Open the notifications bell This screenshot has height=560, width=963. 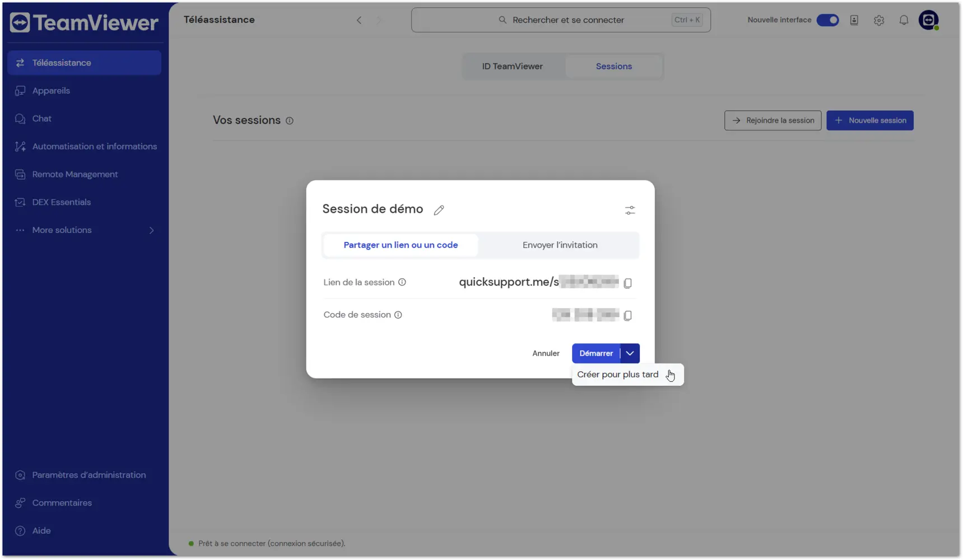click(904, 20)
